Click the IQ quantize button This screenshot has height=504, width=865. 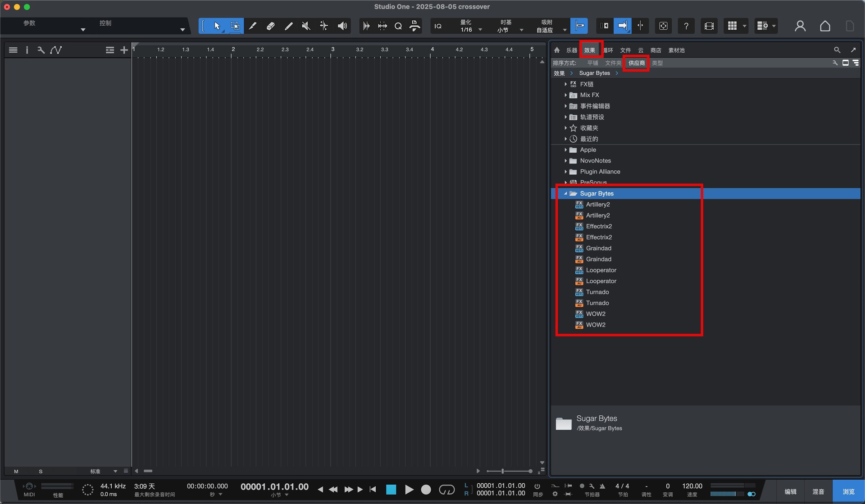(x=438, y=26)
